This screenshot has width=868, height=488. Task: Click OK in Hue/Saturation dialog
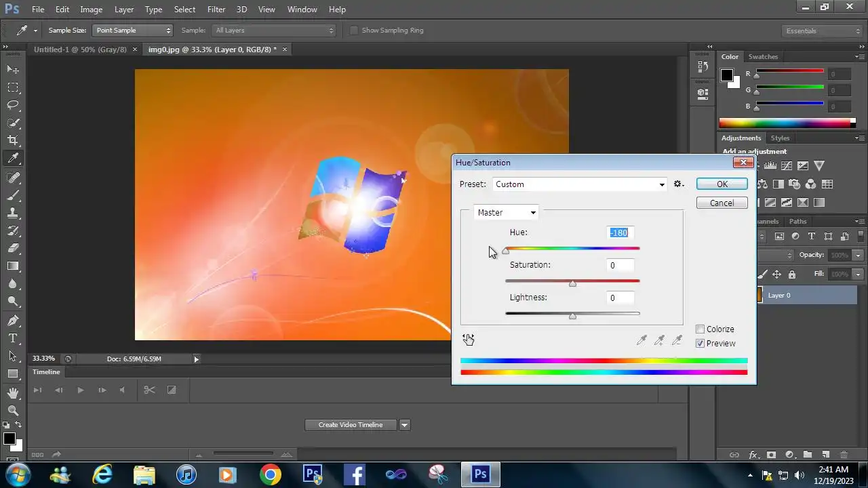pos(722,184)
